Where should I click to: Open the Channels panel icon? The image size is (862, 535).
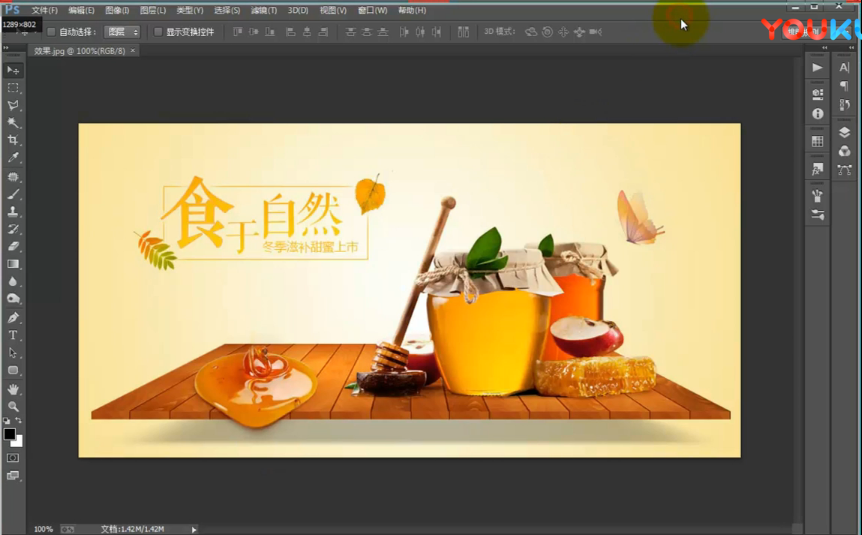tap(844, 151)
